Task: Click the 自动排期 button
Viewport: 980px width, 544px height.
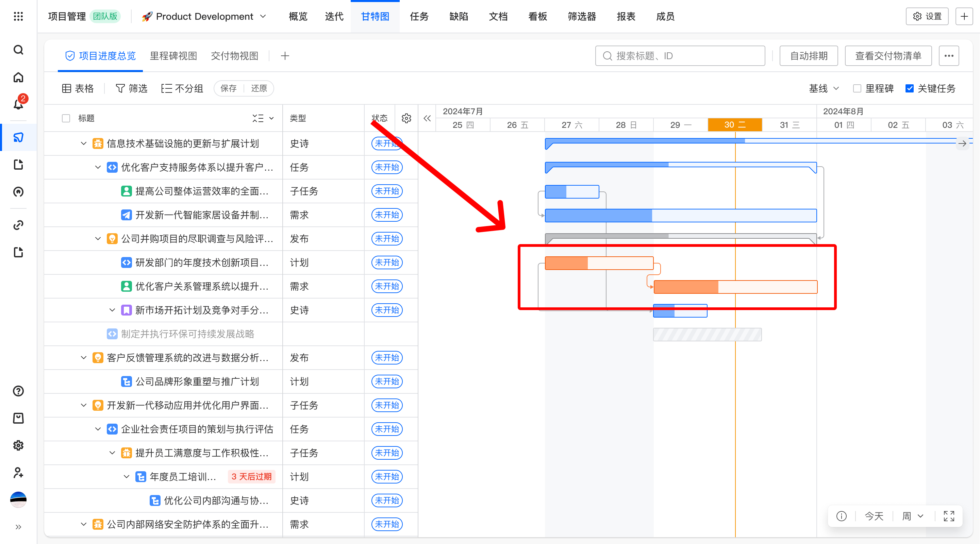Action: (809, 56)
